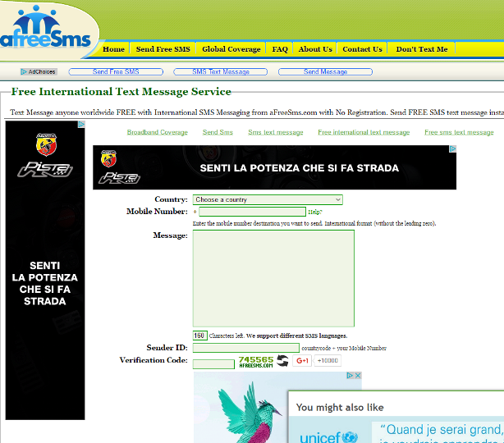Open the FAQ menu item
The width and height of the screenshot is (504, 443).
point(280,49)
